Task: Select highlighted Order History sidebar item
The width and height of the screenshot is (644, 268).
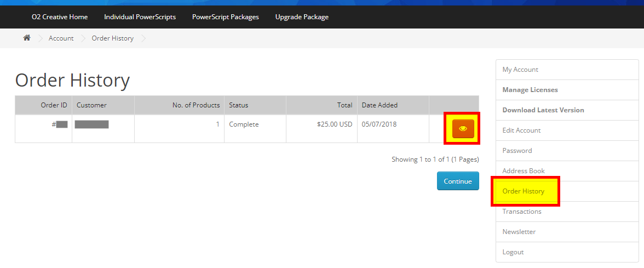Action: pos(524,191)
